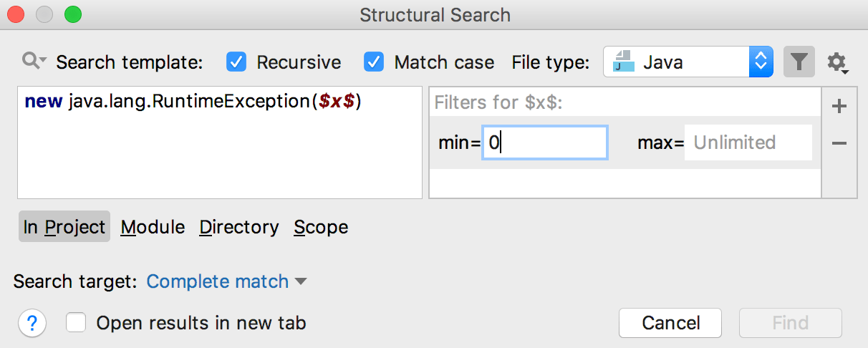The image size is (868, 348).
Task: Open the search history magnifier icon
Action: (x=34, y=62)
